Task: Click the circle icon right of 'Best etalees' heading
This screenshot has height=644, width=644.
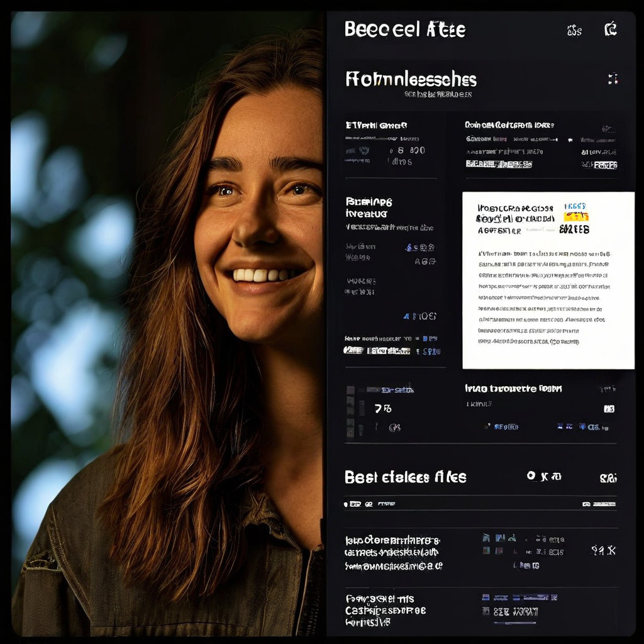Action: (x=532, y=477)
